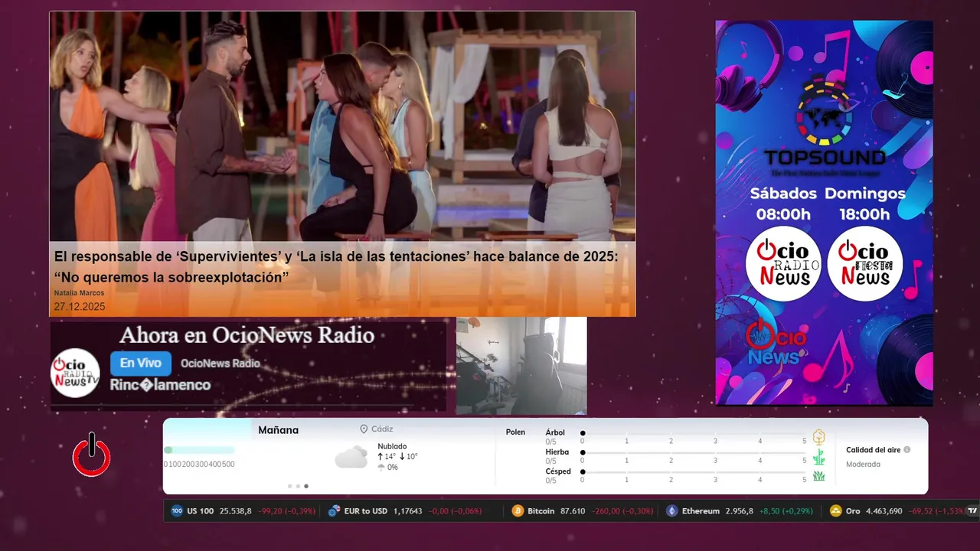Screen dimensions: 980x551
Task: Click the US 100 value 25.538,8
Action: point(236,510)
